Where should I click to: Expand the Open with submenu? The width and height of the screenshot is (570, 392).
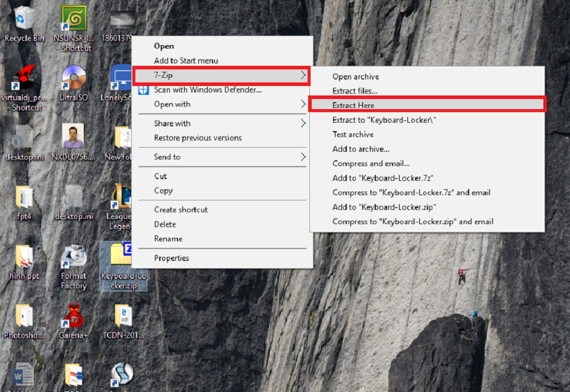point(222,104)
